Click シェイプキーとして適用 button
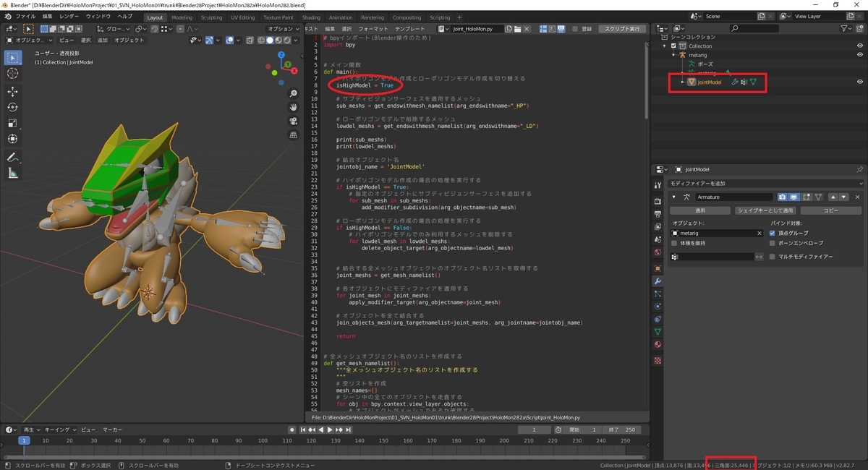868x470 pixels. click(765, 210)
